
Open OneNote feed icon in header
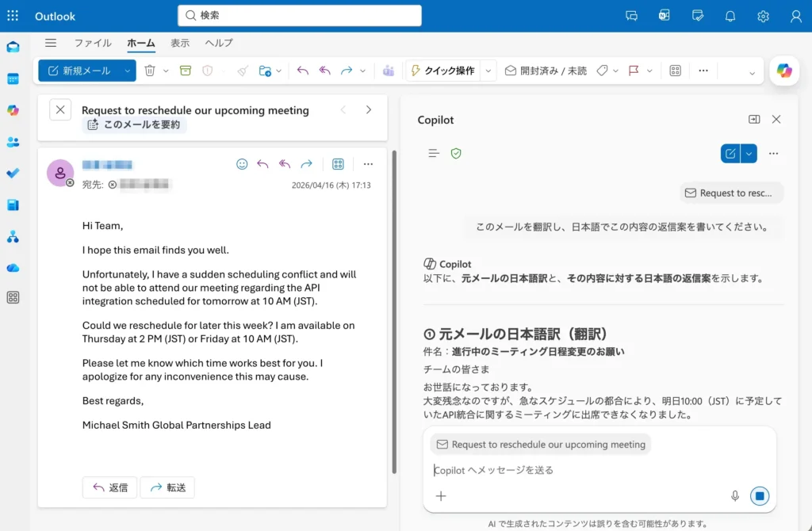[664, 16]
